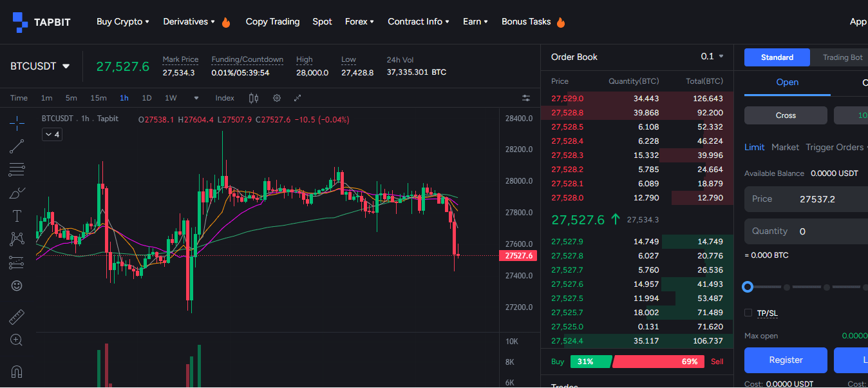The image size is (868, 388).
Task: Select the Market order type
Action: [785, 147]
